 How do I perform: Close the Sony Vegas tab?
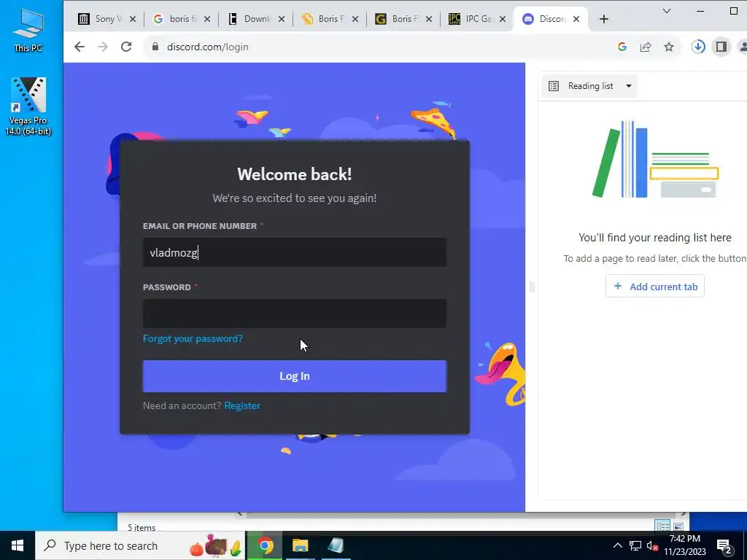133,19
